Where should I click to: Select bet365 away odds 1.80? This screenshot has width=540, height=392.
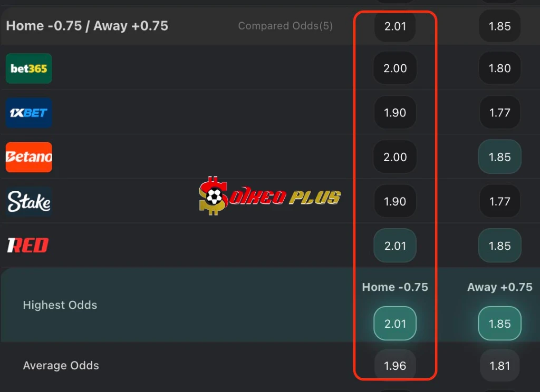[x=500, y=68]
